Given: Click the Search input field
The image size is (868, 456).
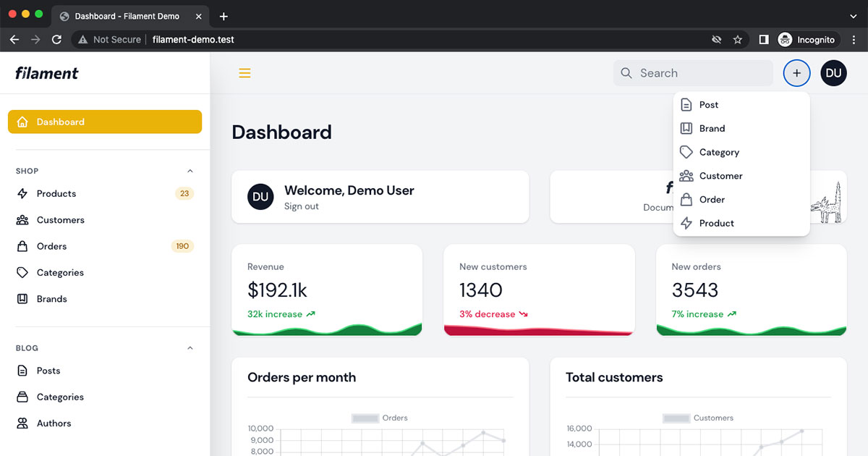Looking at the screenshot, I should tap(693, 73).
